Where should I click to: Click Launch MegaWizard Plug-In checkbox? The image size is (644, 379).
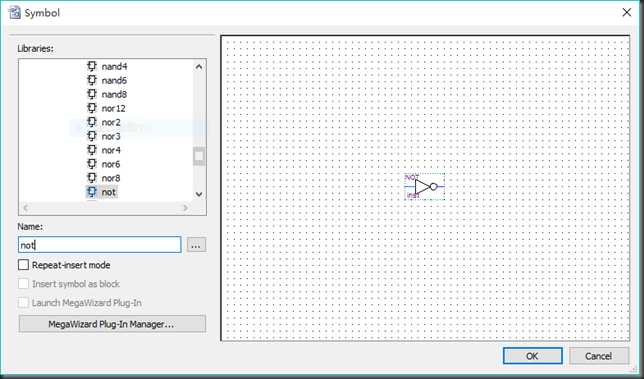(23, 303)
